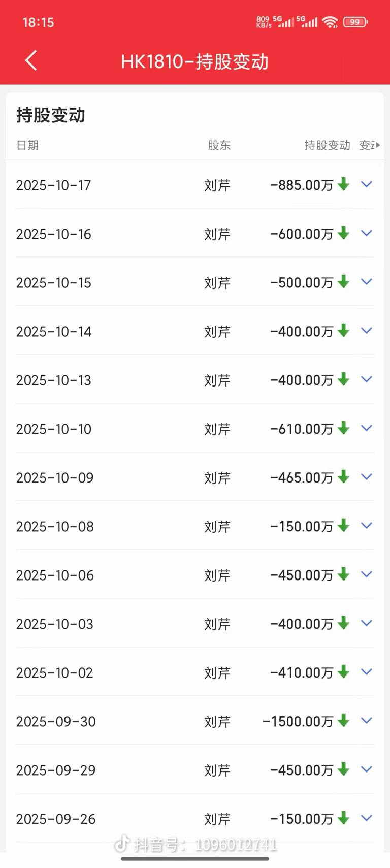This screenshot has width=390, height=868.
Task: Click scroll-right triangle beside 变动 column
Action: tap(378, 145)
